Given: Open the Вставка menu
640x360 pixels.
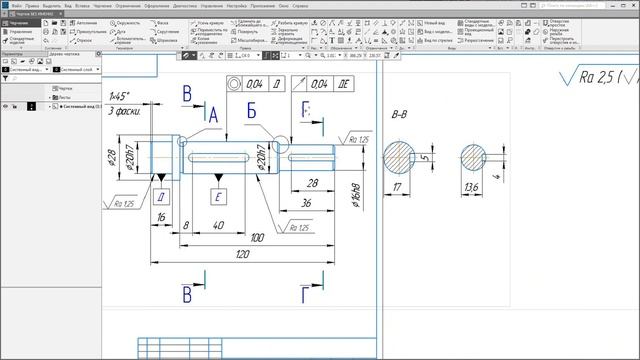Looking at the screenshot, I should coord(82,6).
